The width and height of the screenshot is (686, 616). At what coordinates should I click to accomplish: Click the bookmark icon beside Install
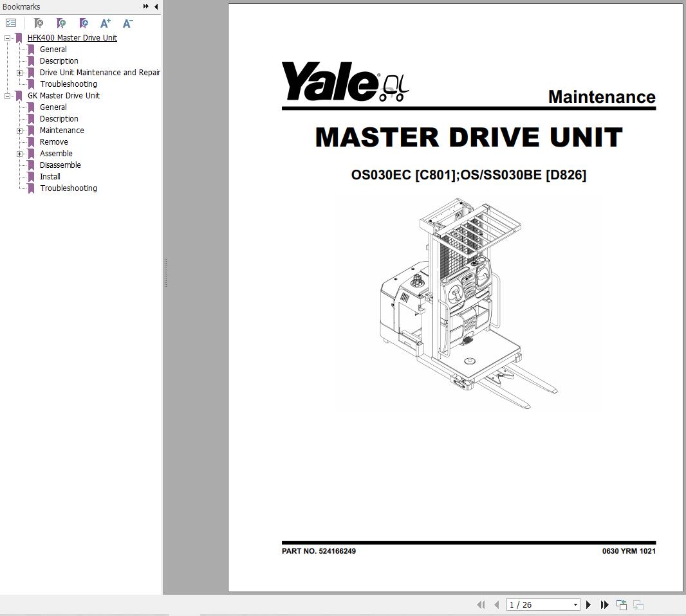(31, 177)
